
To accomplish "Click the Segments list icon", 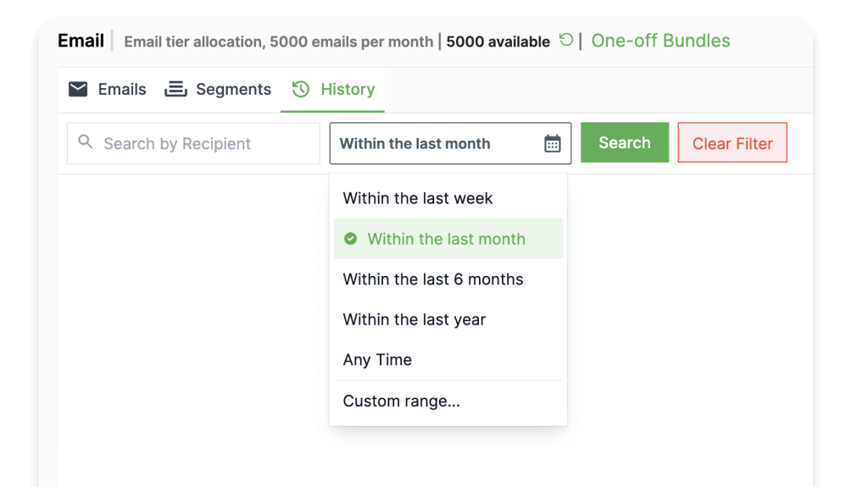I will pyautogui.click(x=175, y=89).
